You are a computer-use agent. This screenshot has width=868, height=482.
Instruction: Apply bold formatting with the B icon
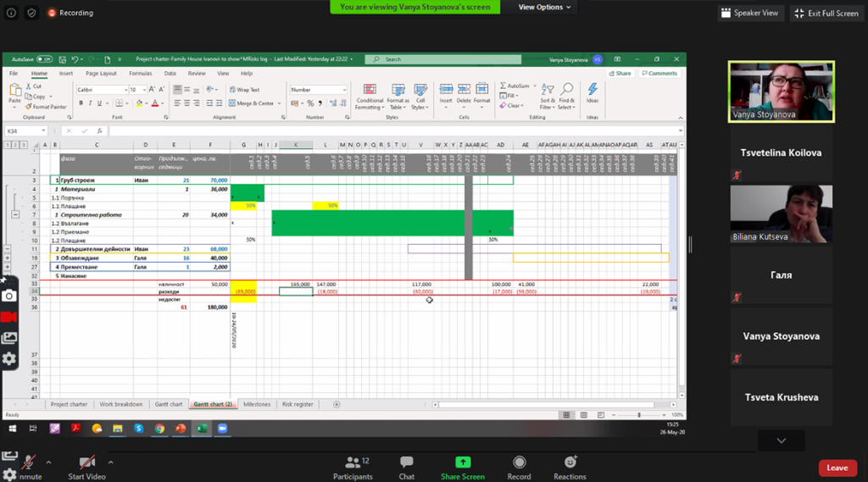click(81, 103)
